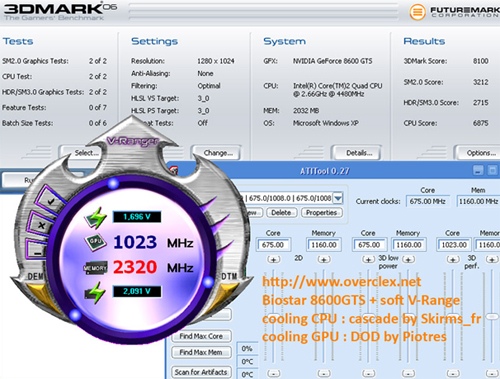Click the SM2.0 Score value 3212
Viewport: 500px width, 379px height.
pos(480,82)
